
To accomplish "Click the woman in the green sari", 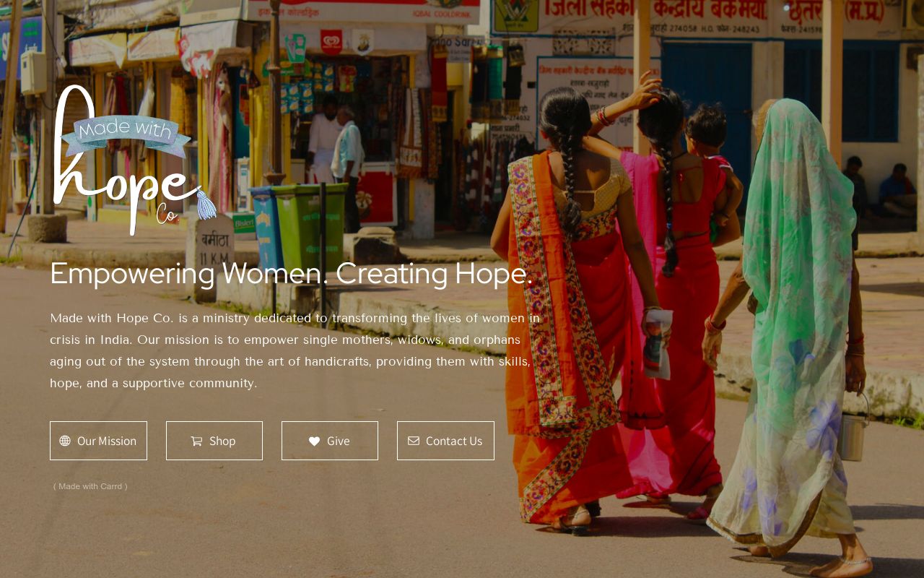I will tap(790, 325).
